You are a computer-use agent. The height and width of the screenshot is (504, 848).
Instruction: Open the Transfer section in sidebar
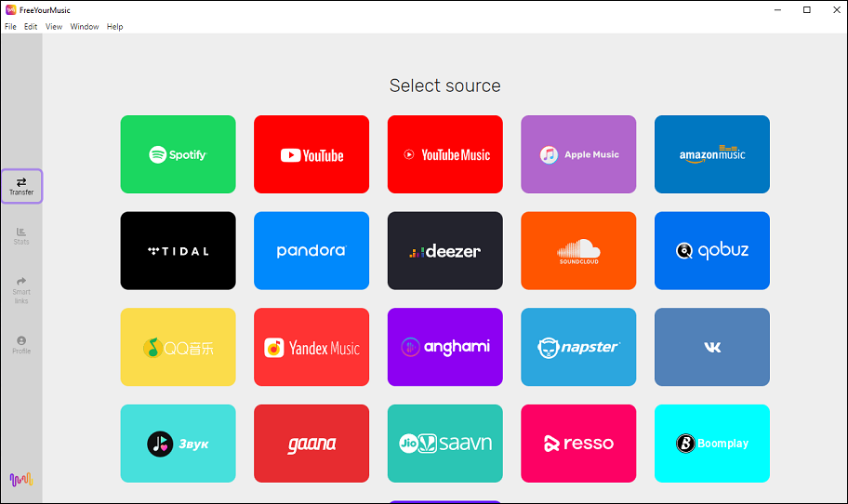[21, 186]
